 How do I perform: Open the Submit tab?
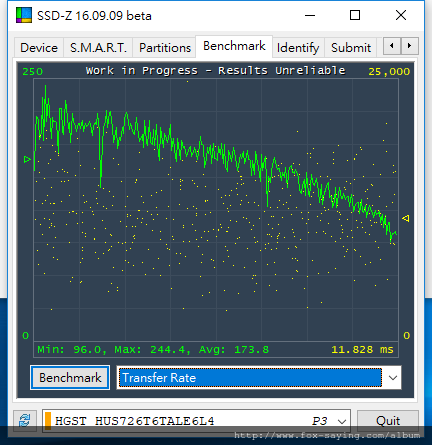pos(351,48)
